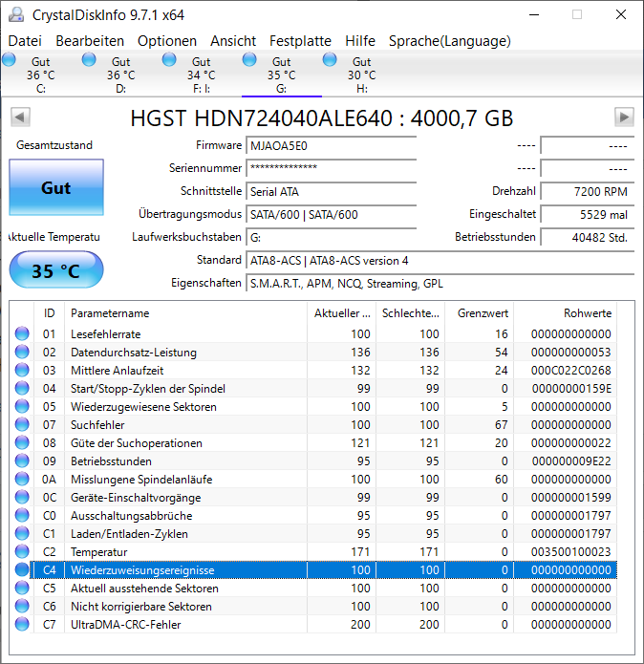Click the Aktueller column header
This screenshot has width=644, height=664.
pyautogui.click(x=342, y=313)
